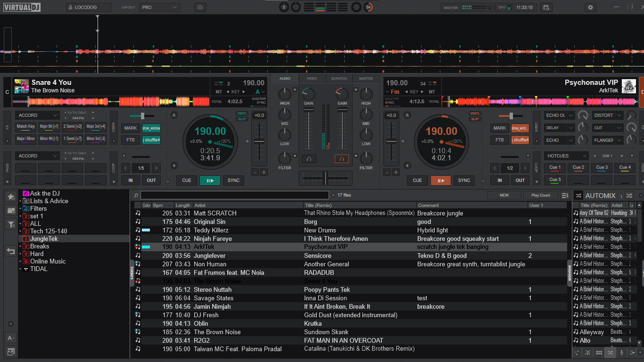The height and width of the screenshot is (362, 644).
Task: Toggle right deck j shuffle4 custom button
Action: point(520,140)
